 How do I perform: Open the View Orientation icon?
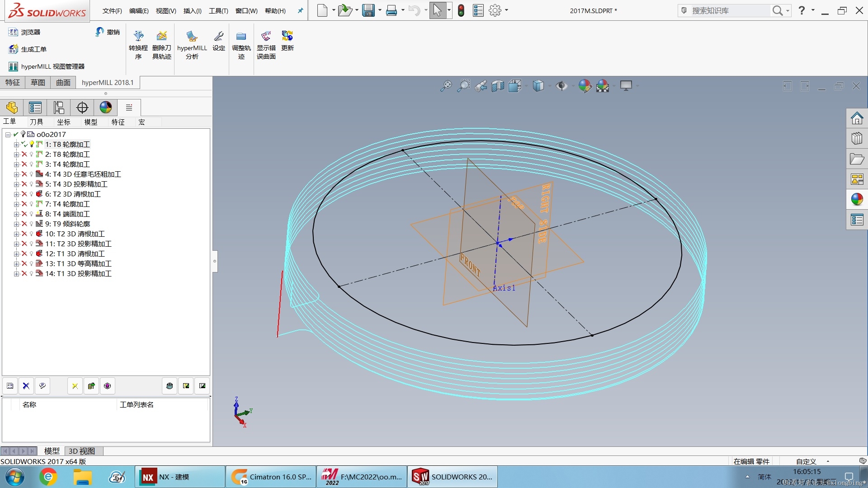515,86
